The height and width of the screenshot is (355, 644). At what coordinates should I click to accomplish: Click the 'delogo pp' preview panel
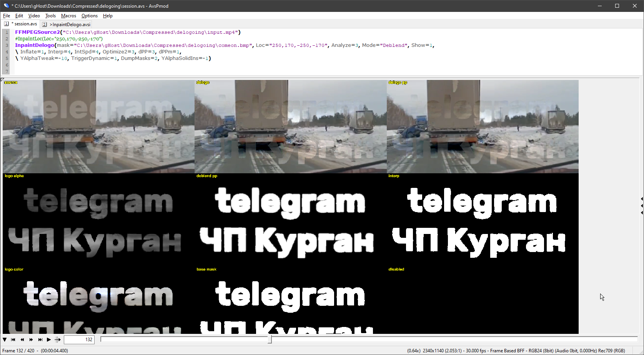[483, 126]
